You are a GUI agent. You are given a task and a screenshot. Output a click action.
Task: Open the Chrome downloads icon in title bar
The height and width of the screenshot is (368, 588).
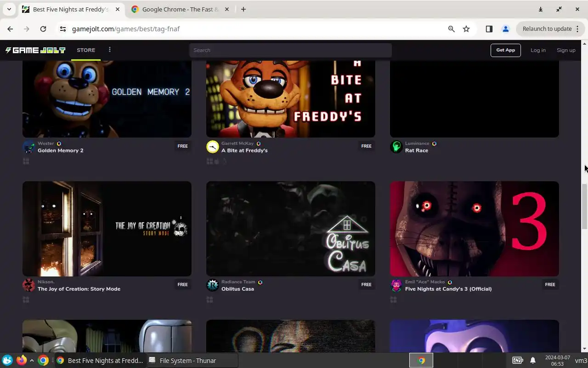point(541,9)
